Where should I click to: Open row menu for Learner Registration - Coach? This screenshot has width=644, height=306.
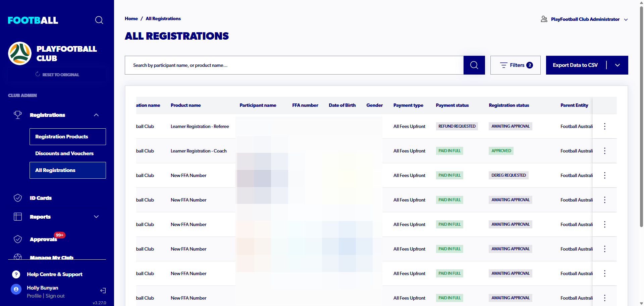point(605,151)
